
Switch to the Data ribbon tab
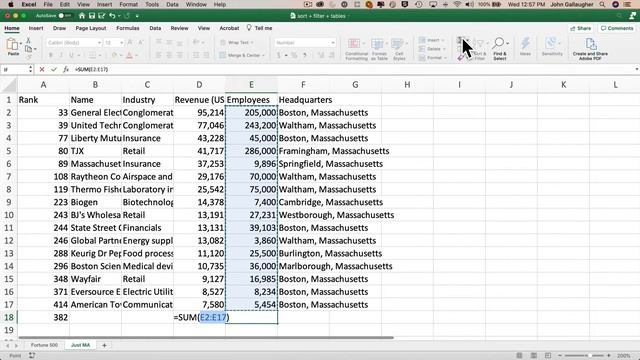pos(155,28)
